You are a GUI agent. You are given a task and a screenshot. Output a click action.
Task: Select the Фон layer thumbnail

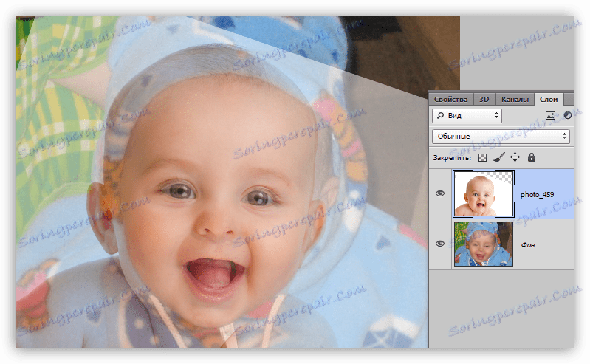coord(484,244)
